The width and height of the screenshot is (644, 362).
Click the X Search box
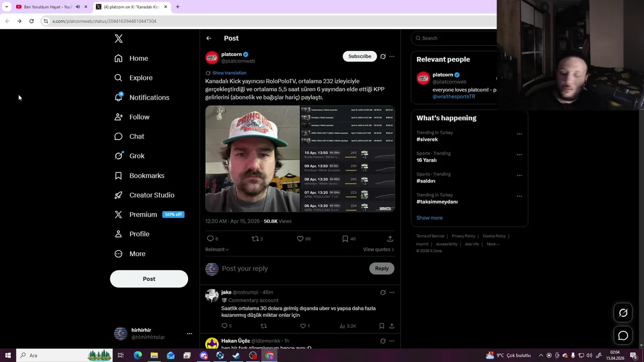(x=454, y=38)
